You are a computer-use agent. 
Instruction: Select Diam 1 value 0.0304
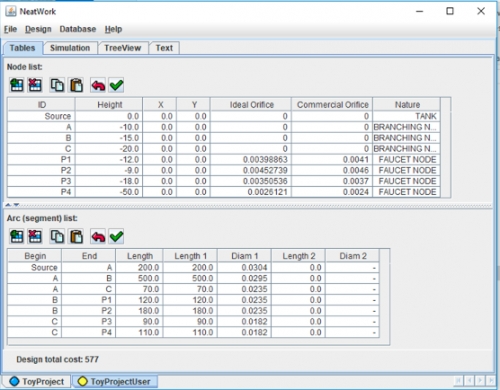(244, 268)
